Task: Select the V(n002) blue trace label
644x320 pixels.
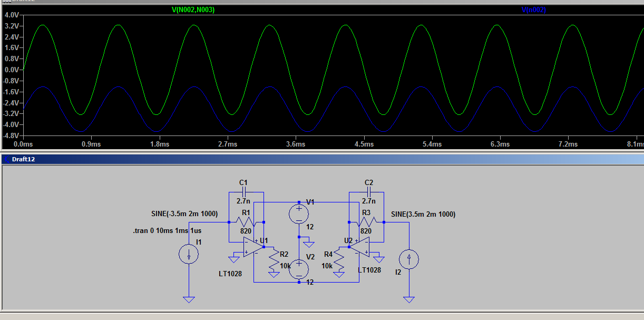Action: tap(534, 10)
